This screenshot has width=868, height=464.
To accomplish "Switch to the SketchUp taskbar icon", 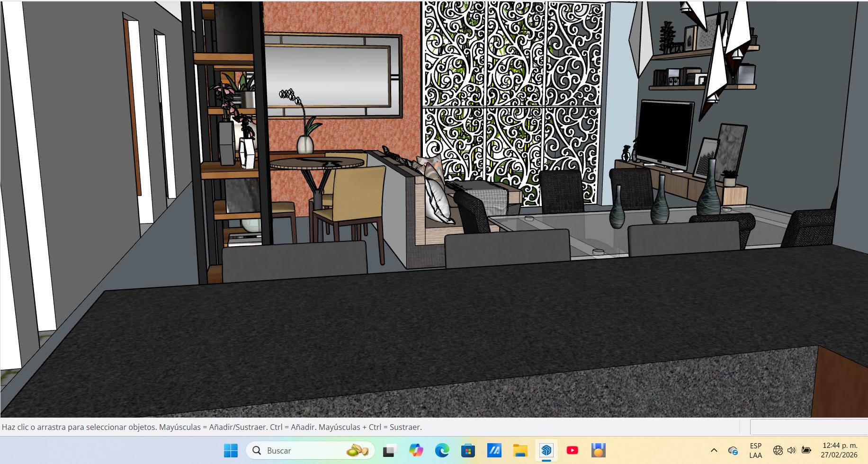I will point(546,450).
